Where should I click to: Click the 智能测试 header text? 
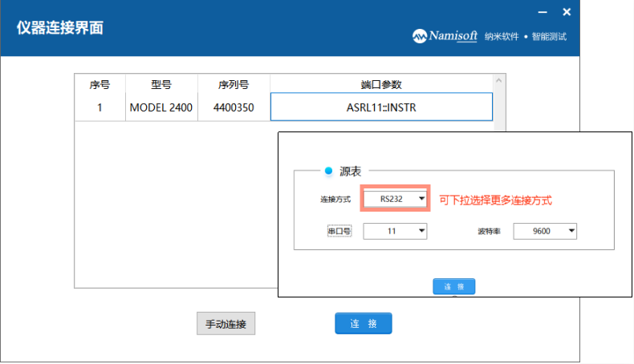(549, 37)
